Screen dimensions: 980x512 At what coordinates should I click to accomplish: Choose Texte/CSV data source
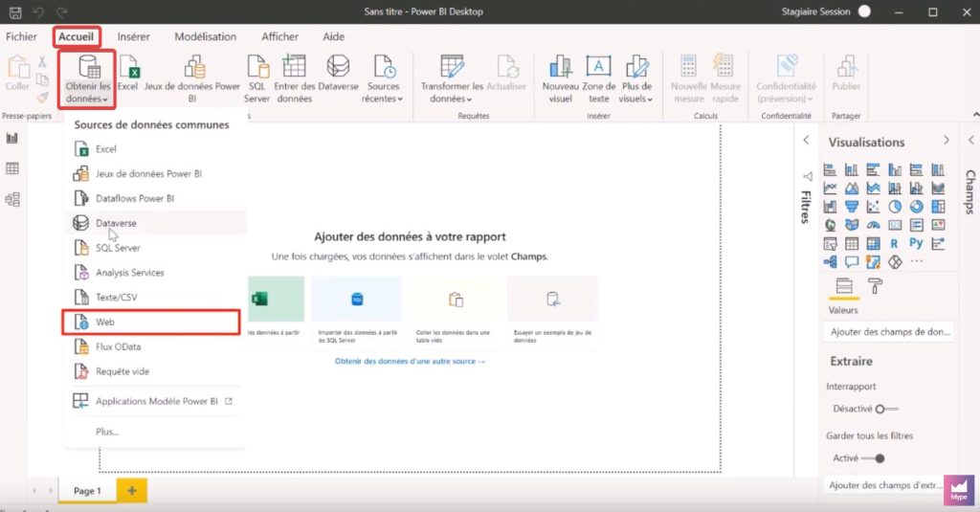156,297
